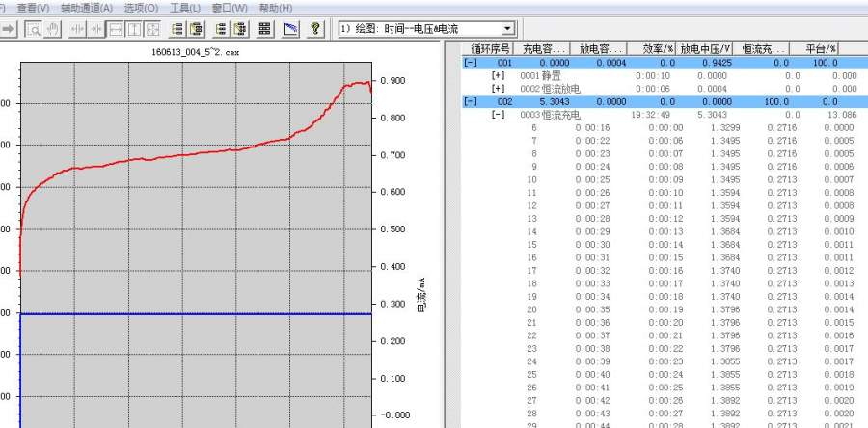Toggle the vertical fit view icon
This screenshot has height=428, width=868.
coord(134,29)
